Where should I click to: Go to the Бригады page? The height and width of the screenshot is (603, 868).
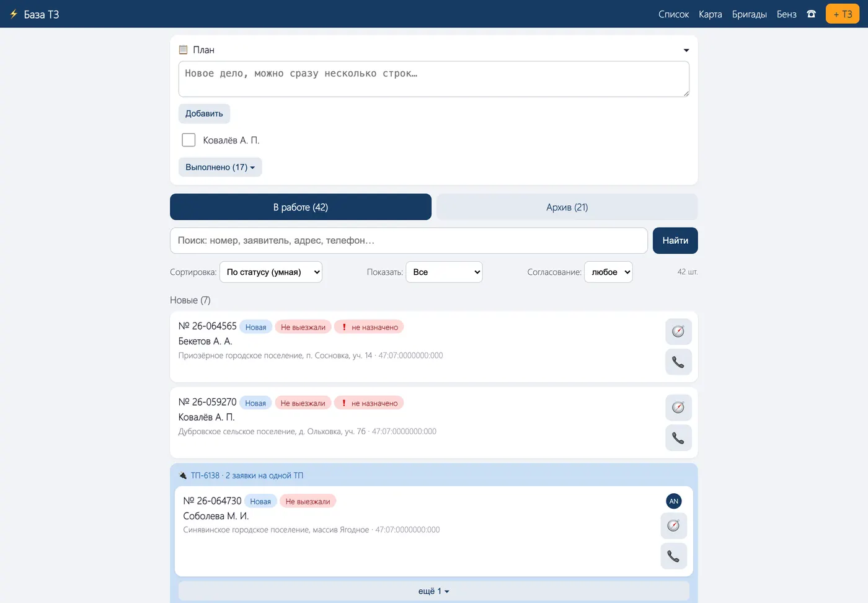[750, 14]
